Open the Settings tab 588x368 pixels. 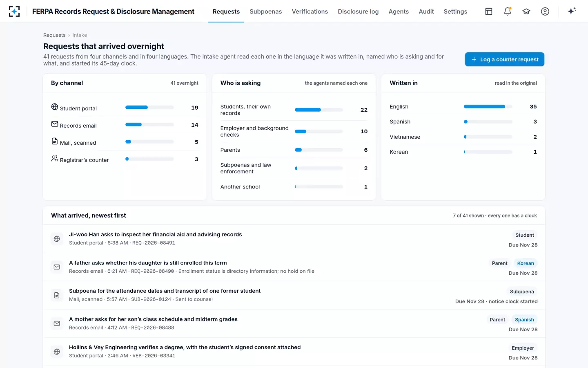pos(455,11)
